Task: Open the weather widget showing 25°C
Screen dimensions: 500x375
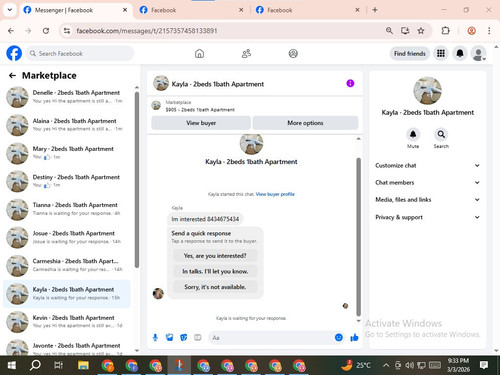Action: coord(356,365)
